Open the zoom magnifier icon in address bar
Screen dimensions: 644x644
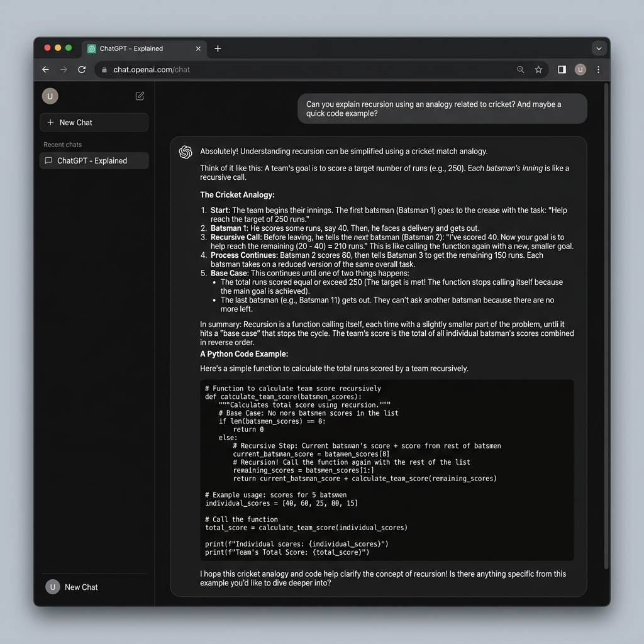click(520, 69)
